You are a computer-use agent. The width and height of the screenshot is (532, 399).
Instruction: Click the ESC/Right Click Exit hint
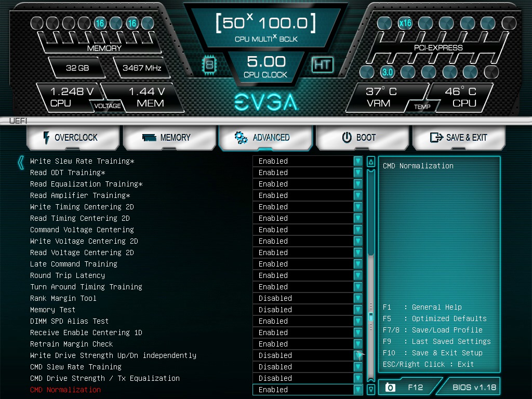[428, 364]
